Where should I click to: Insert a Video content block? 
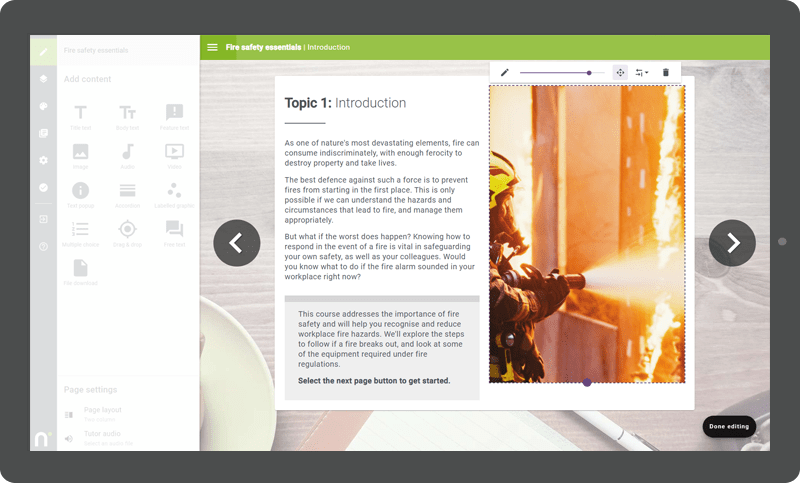click(174, 154)
